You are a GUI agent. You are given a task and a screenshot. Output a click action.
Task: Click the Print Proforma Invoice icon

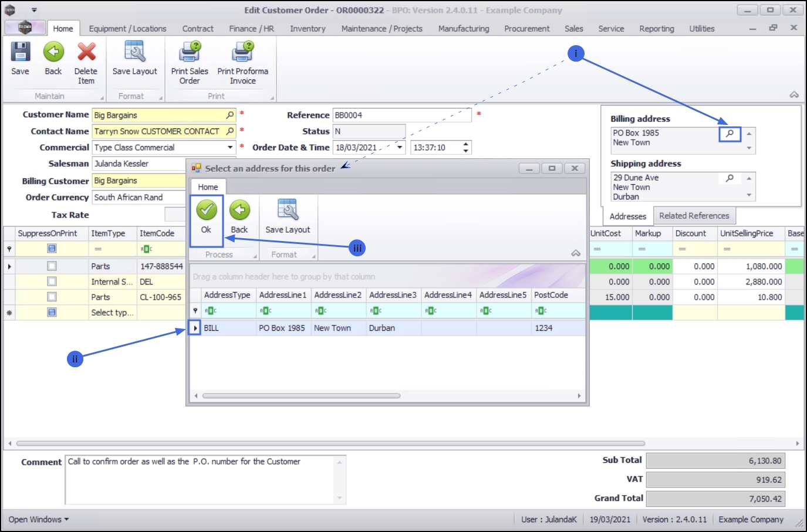pyautogui.click(x=243, y=52)
